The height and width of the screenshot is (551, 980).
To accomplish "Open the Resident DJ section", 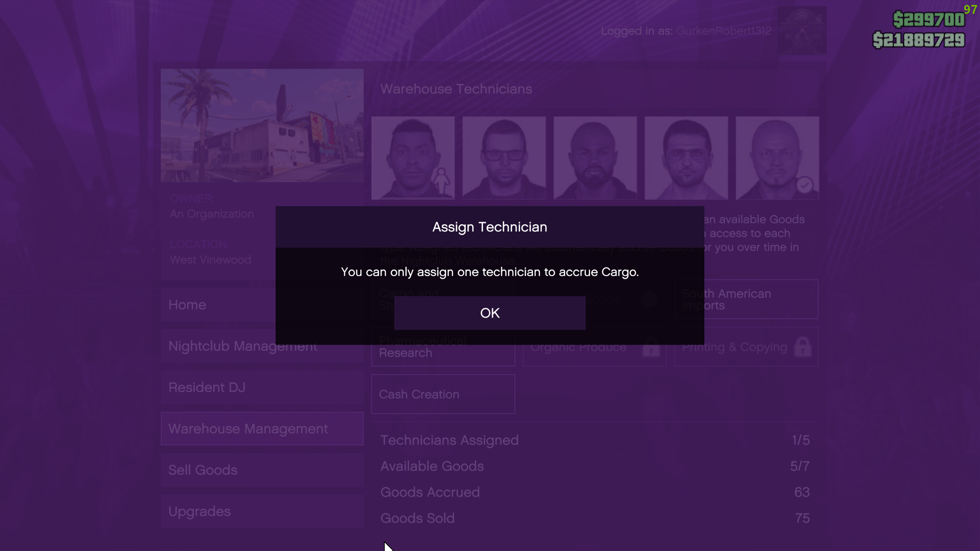I will [x=262, y=387].
